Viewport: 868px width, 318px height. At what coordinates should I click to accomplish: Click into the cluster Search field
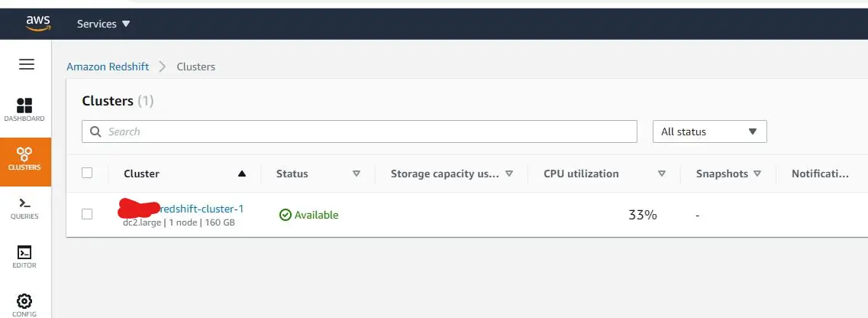360,131
